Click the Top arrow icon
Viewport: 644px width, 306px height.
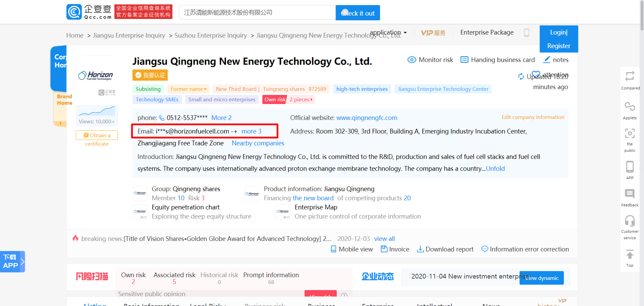[x=630, y=254]
